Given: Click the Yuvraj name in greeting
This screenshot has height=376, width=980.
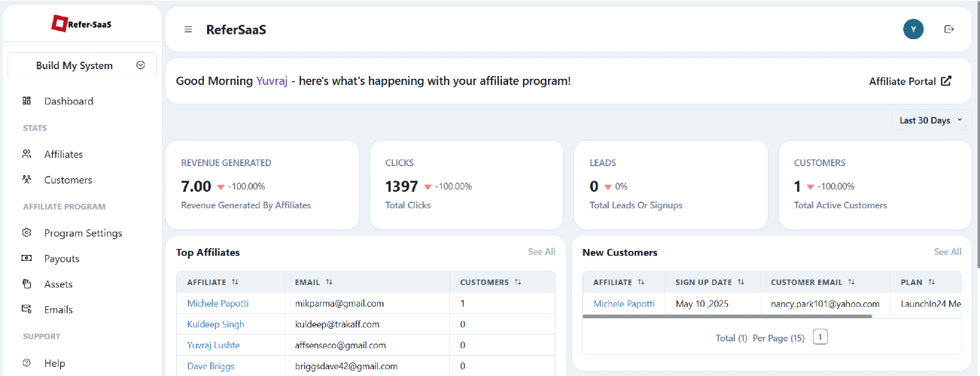Looking at the screenshot, I should (272, 81).
